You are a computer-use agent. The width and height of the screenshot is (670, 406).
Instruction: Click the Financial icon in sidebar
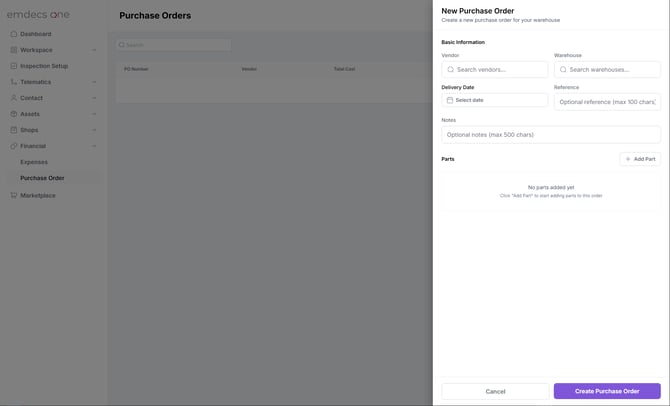(x=14, y=146)
